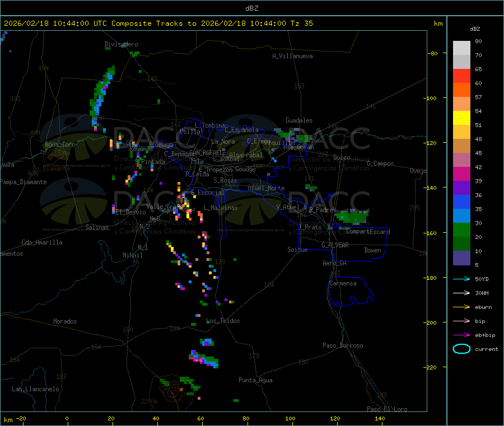Screen dimensions: 504x426
Task: Click the 'Tz 35' threshold text
Action: [301, 24]
